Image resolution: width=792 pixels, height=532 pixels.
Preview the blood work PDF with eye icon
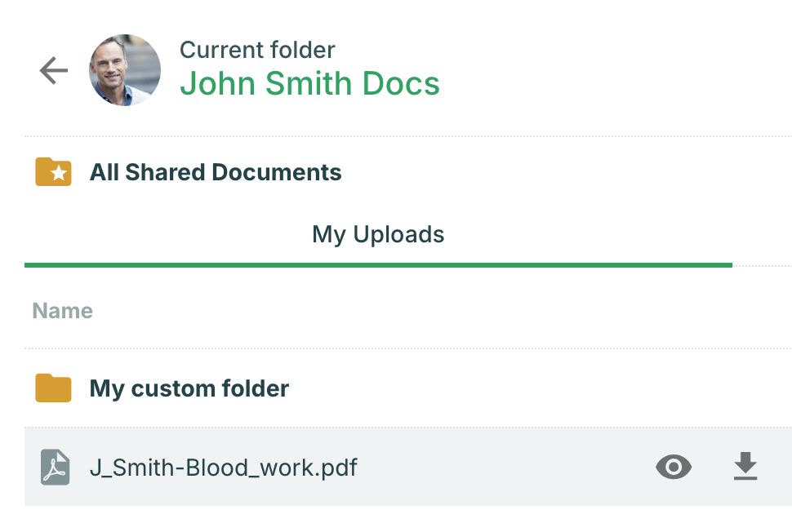click(674, 467)
